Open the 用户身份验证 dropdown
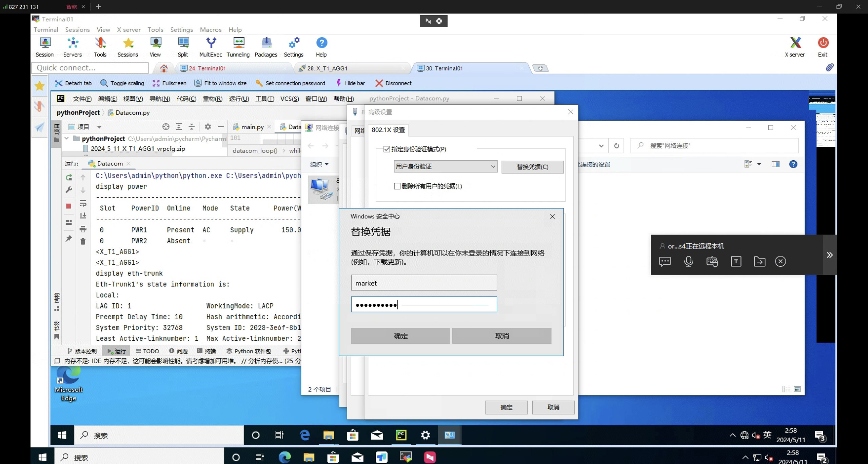This screenshot has width=868, height=464. [x=446, y=166]
